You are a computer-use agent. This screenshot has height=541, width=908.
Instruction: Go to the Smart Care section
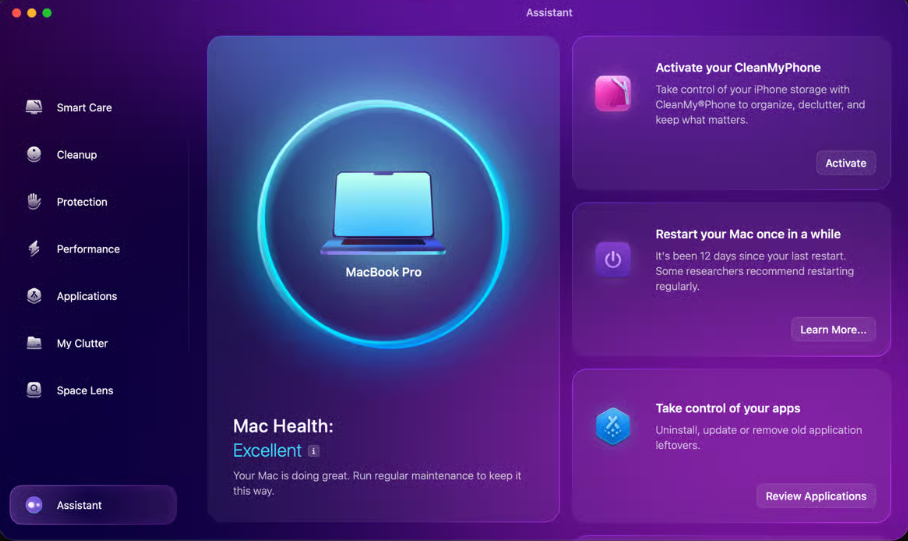84,107
